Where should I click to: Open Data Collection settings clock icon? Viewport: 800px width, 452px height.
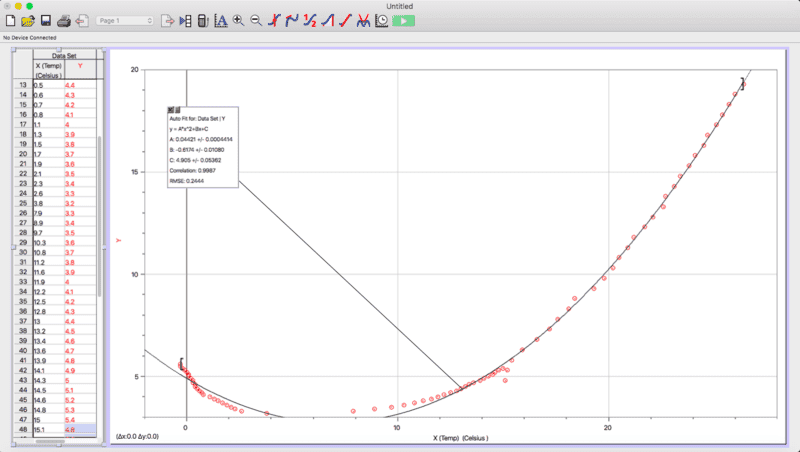tap(382, 20)
